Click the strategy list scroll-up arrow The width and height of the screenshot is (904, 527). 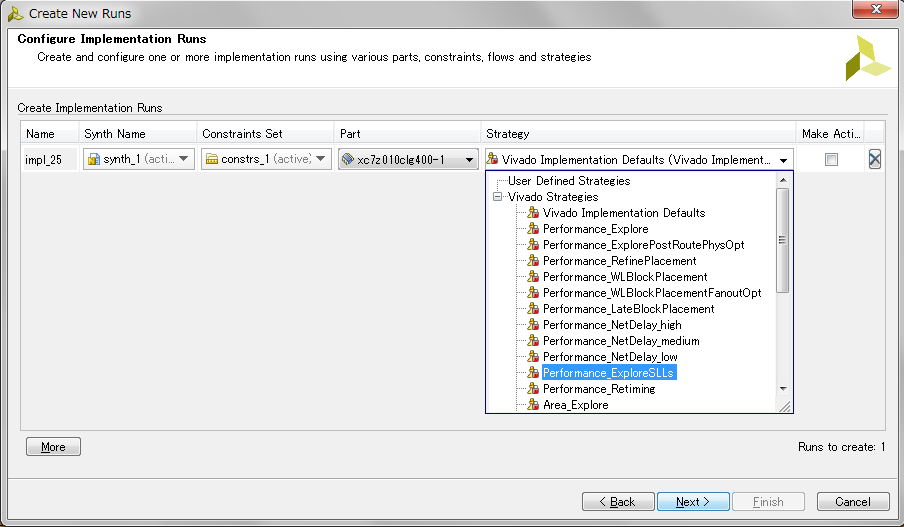[x=783, y=180]
